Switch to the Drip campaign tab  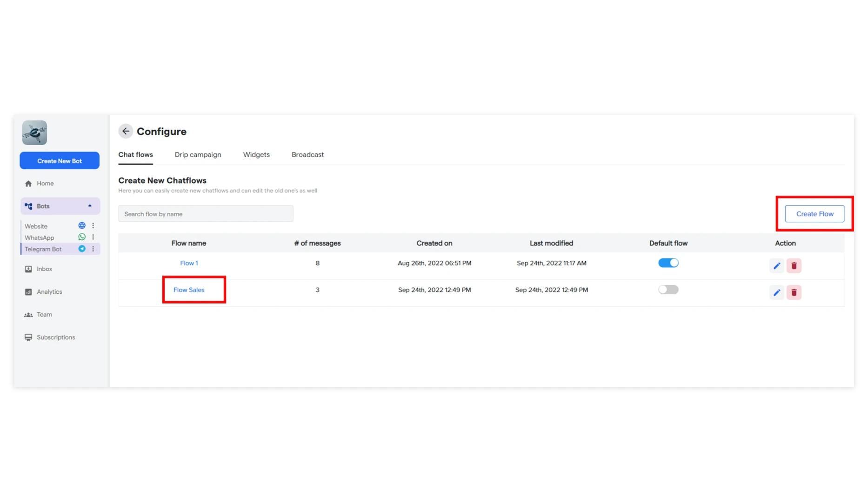pos(198,155)
